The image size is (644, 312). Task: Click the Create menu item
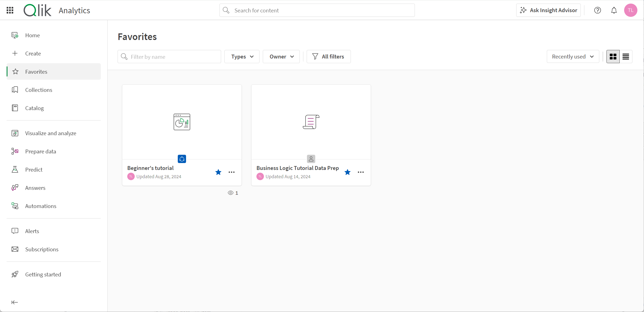(33, 53)
